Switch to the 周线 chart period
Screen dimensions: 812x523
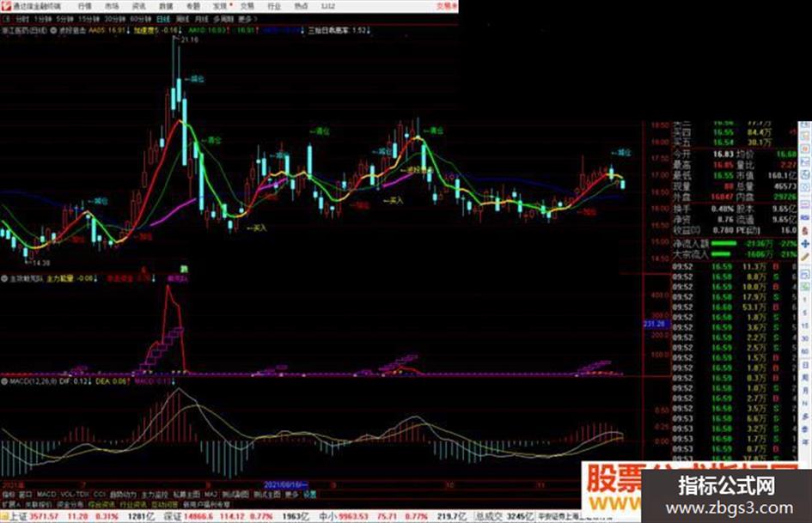tap(182, 19)
